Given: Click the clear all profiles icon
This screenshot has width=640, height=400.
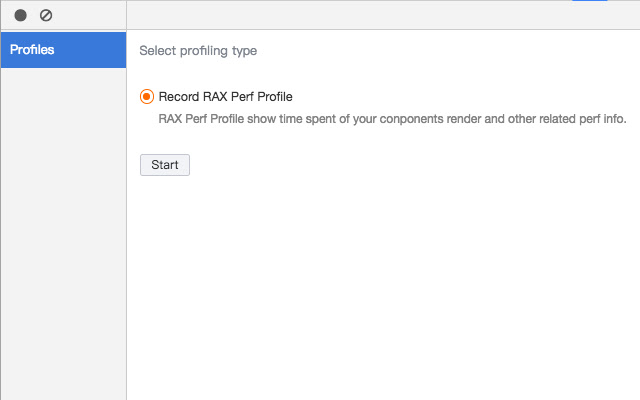Looking at the screenshot, I should 46,16.
